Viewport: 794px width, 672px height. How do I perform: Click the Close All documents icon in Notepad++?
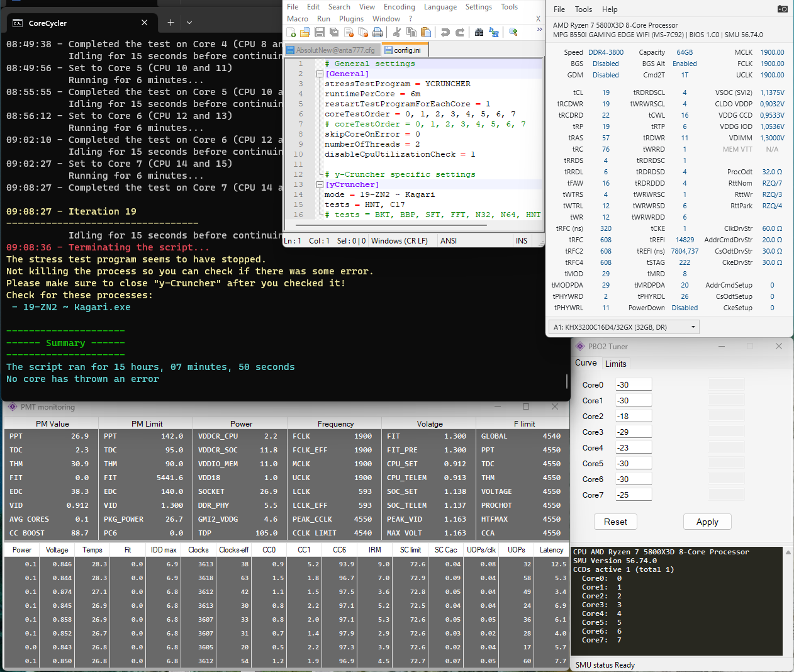click(363, 32)
